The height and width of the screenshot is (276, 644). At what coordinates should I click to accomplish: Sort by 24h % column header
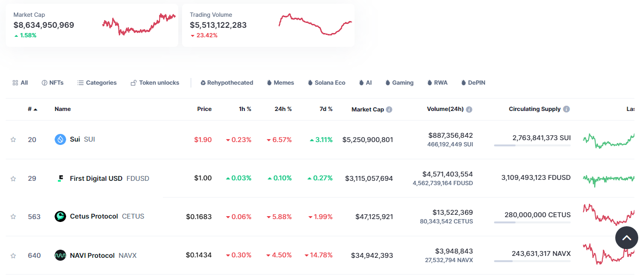[283, 109]
